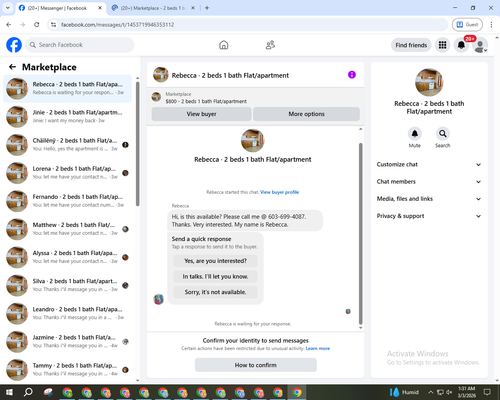The height and width of the screenshot is (400, 500).
Task: Mute this chat with the bell icon
Action: click(415, 134)
